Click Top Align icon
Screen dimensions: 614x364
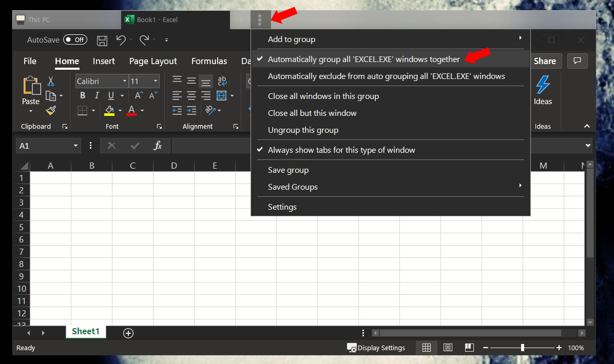click(177, 80)
